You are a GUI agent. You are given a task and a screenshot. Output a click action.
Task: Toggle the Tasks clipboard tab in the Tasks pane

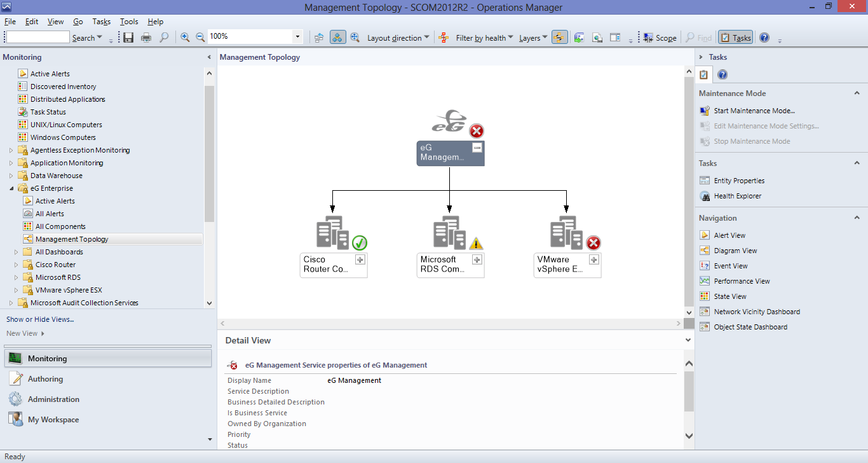[x=703, y=75]
